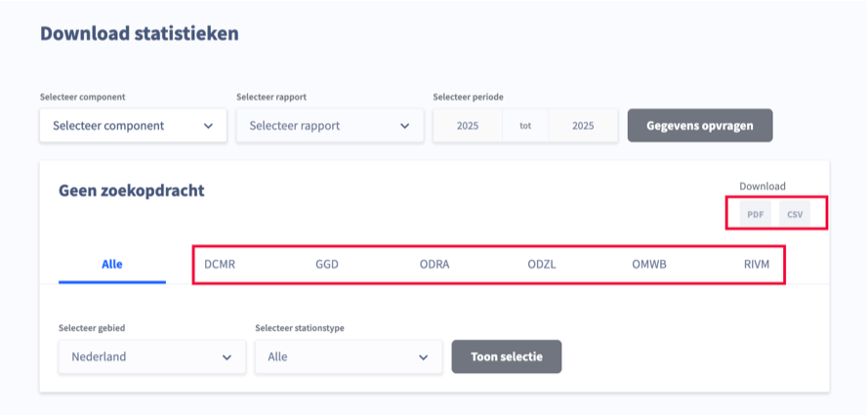This screenshot has height=415, width=868.
Task: Download the statistics as CSV
Action: pyautogui.click(x=795, y=214)
